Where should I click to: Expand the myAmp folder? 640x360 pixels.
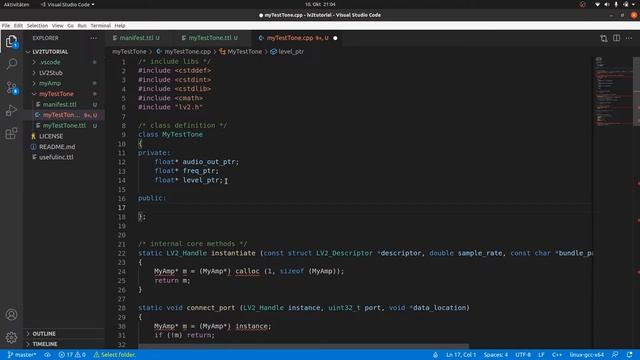tap(50, 83)
